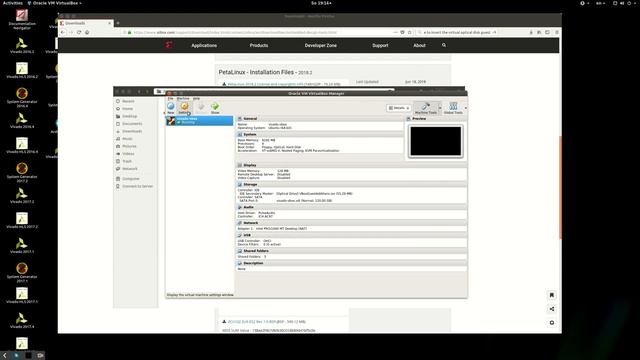Open Applications menu on Xilinx site
Image resolution: width=640 pixels, height=360 pixels.
204,45
